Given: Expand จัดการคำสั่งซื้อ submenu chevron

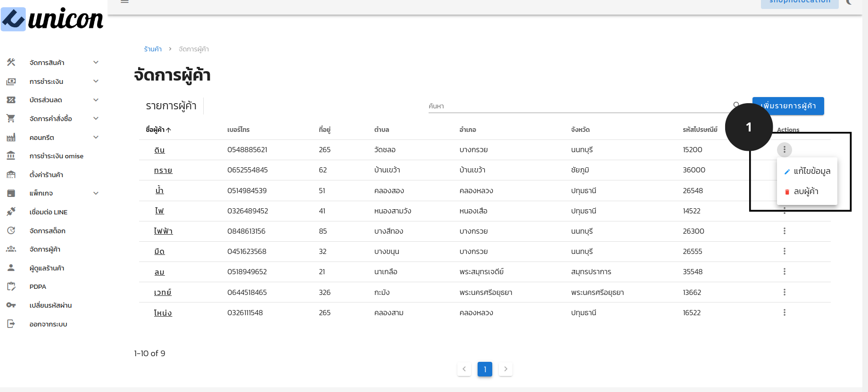Looking at the screenshot, I should tap(96, 118).
